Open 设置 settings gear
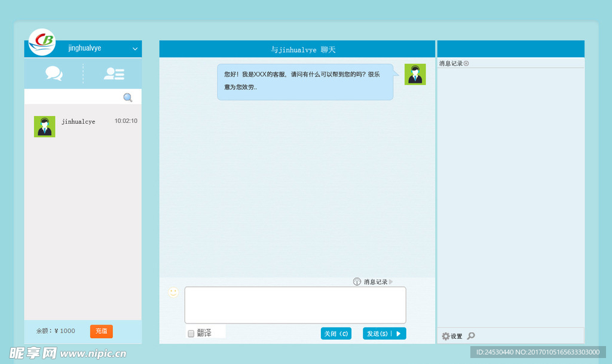The height and width of the screenshot is (364, 612). [x=446, y=336]
